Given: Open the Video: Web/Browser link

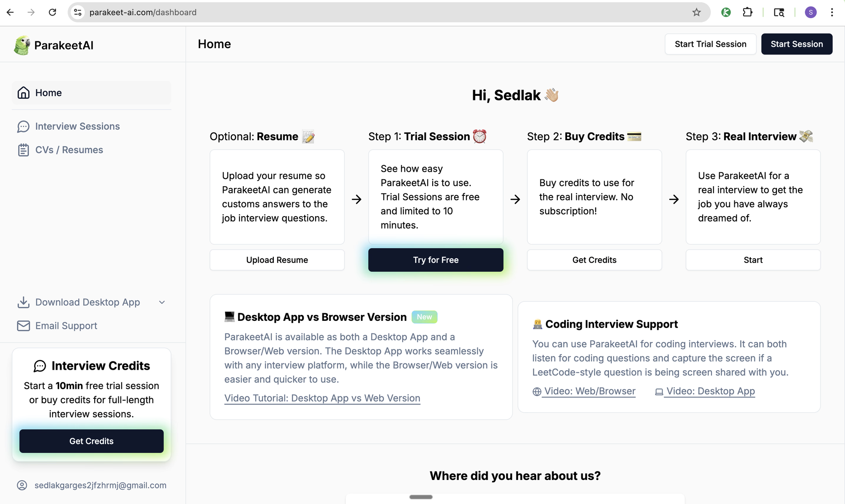Looking at the screenshot, I should click(x=589, y=391).
